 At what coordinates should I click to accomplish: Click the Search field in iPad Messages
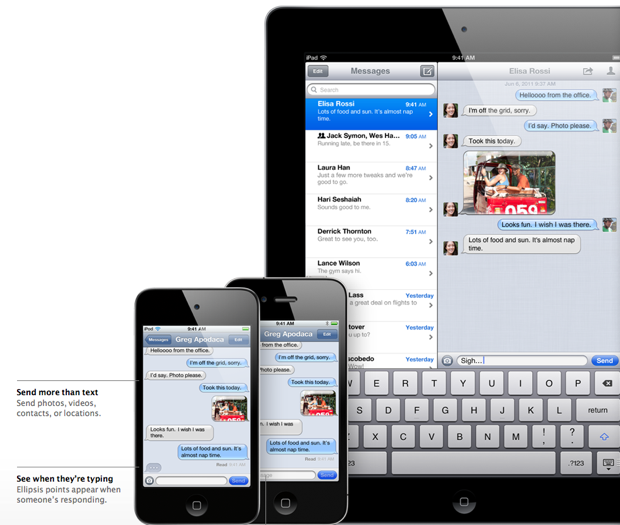[371, 90]
